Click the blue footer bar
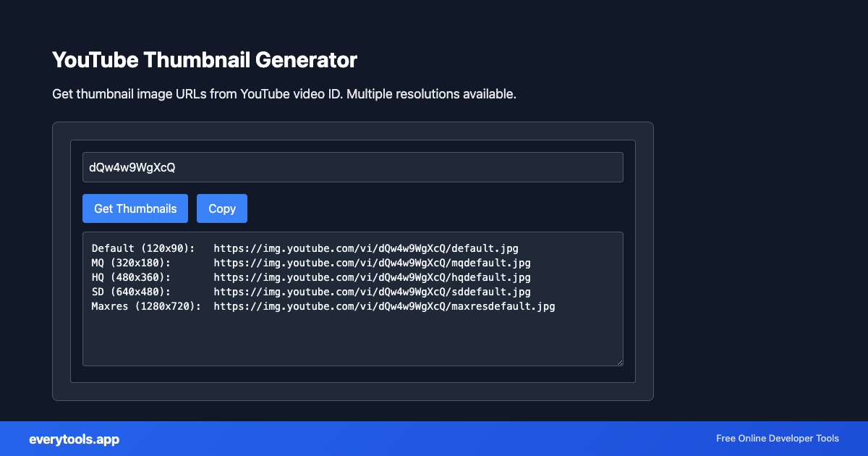Image resolution: width=868 pixels, height=456 pixels. click(x=434, y=439)
